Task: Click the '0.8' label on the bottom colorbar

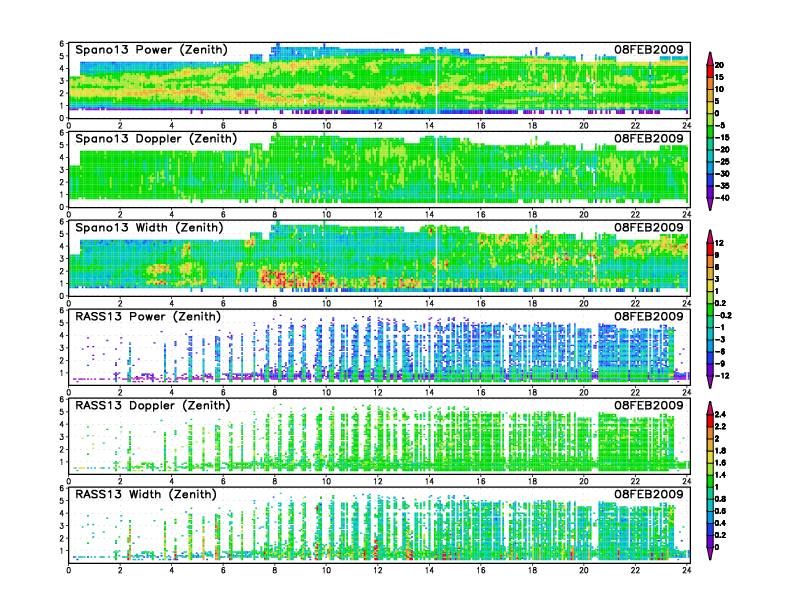Action: click(x=720, y=499)
